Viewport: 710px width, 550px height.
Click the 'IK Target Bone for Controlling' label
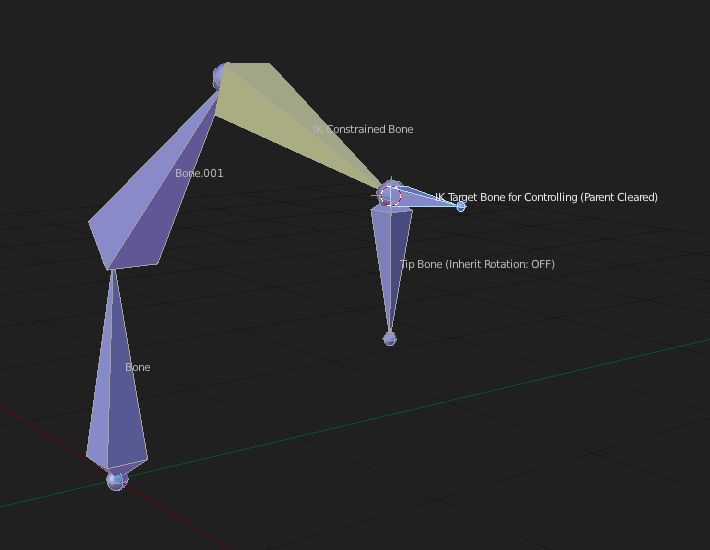click(x=547, y=197)
